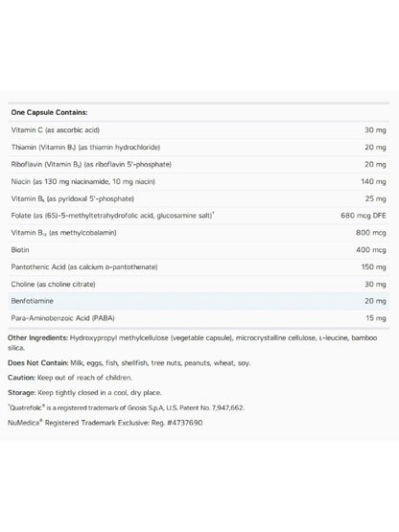Click the 20 mg value beside Benfotiamine

[x=375, y=301]
